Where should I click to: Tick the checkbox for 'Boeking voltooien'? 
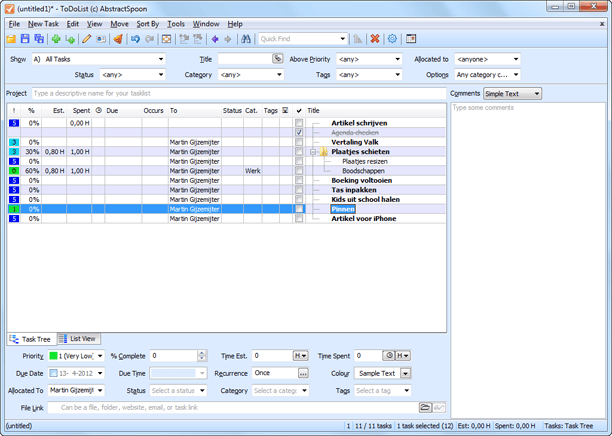pos(299,180)
